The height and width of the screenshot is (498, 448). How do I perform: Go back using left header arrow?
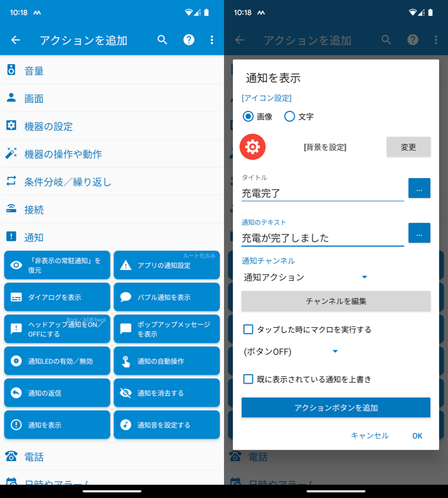tap(16, 40)
